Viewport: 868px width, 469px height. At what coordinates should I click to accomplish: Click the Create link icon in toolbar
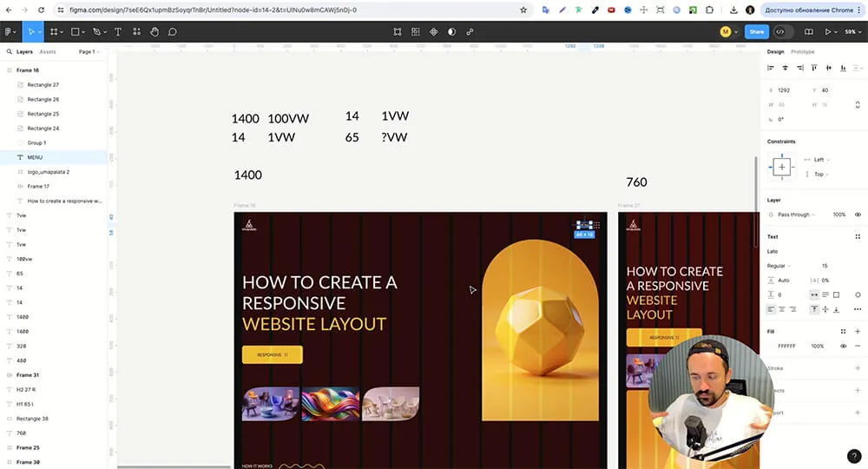470,32
